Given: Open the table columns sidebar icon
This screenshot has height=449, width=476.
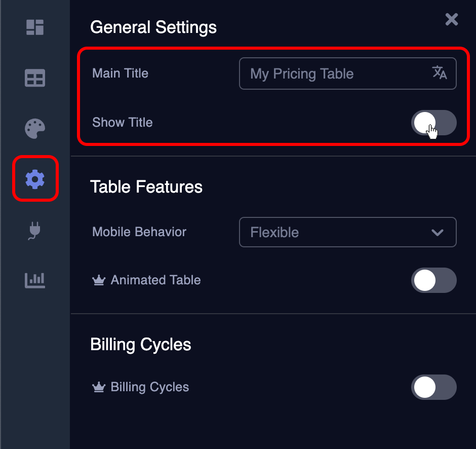Looking at the screenshot, I should (x=35, y=78).
